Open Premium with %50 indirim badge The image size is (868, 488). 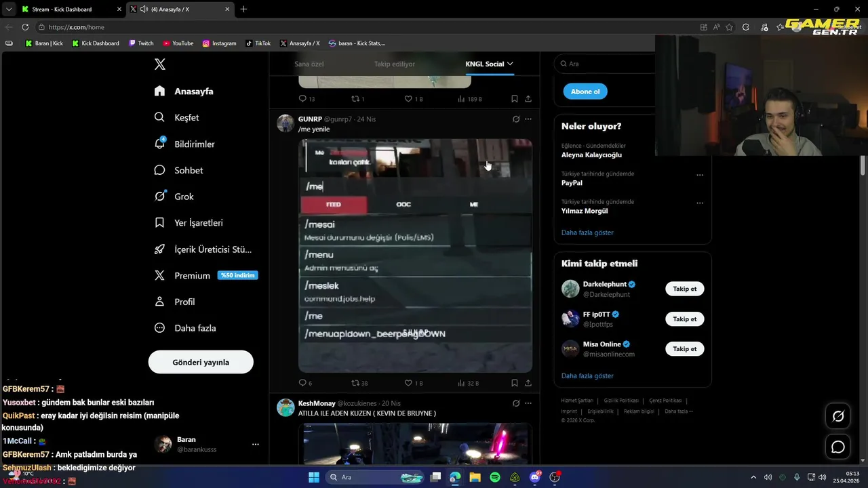coord(206,275)
